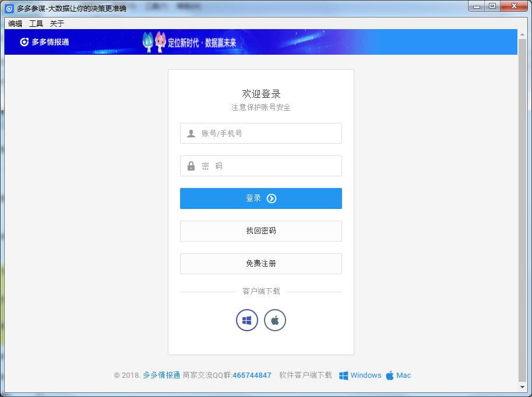Select the Windows client download icon
Screen dimensions: 532x397
pyautogui.click(x=246, y=320)
